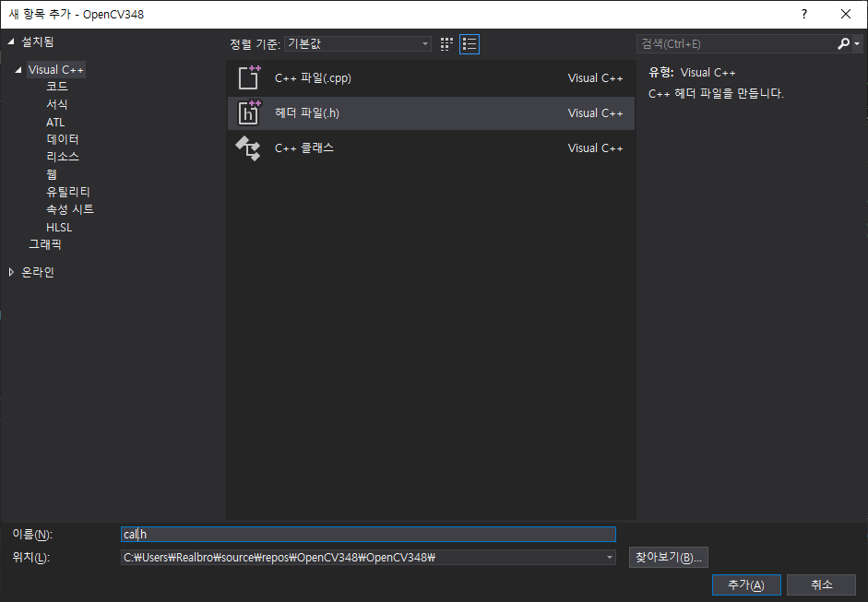Select the 그래픽 category
The width and height of the screenshot is (868, 602).
45,244
